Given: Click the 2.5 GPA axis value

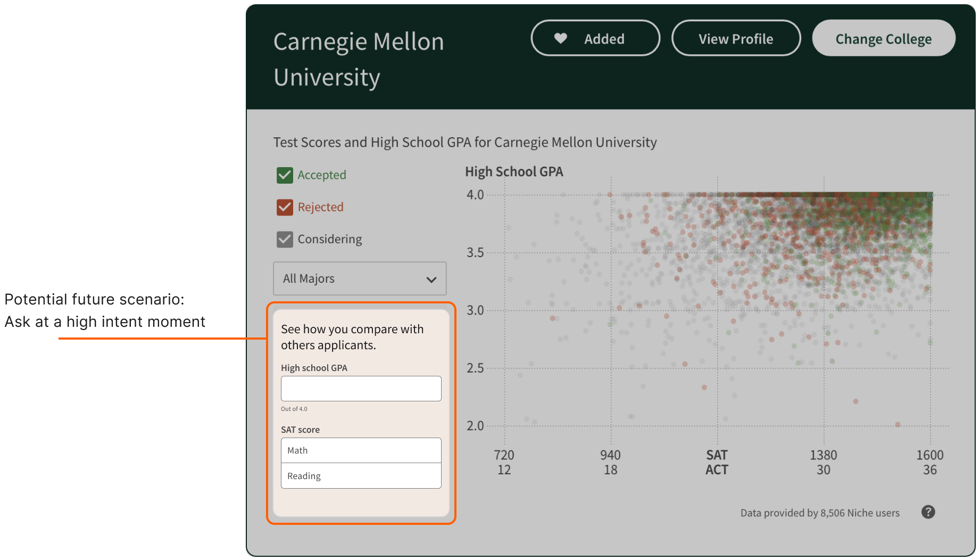Looking at the screenshot, I should pos(475,368).
